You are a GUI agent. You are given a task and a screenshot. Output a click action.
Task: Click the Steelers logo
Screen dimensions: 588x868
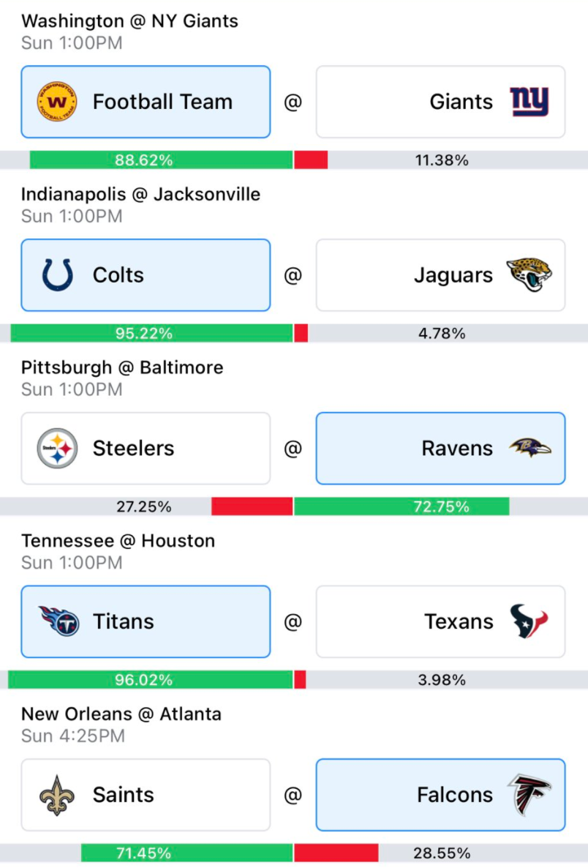point(57,449)
